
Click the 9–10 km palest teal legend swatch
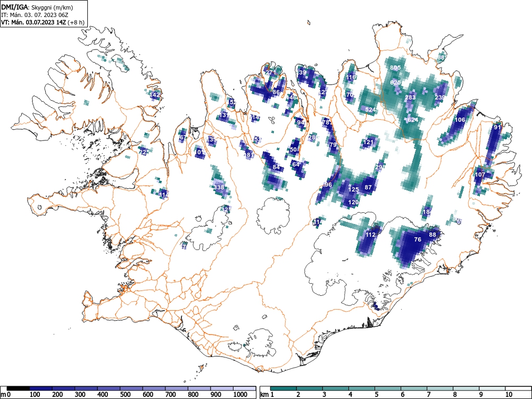pyautogui.click(x=492, y=388)
